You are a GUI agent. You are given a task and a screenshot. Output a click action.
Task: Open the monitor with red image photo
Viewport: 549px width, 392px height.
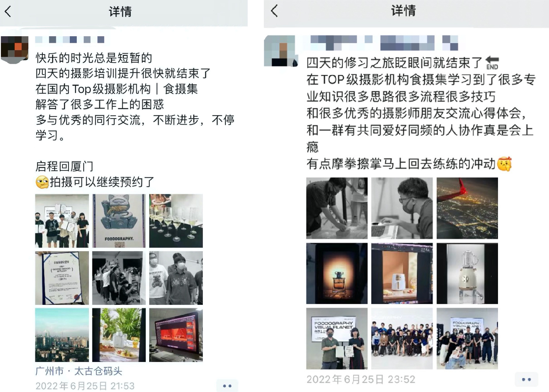(x=176, y=335)
